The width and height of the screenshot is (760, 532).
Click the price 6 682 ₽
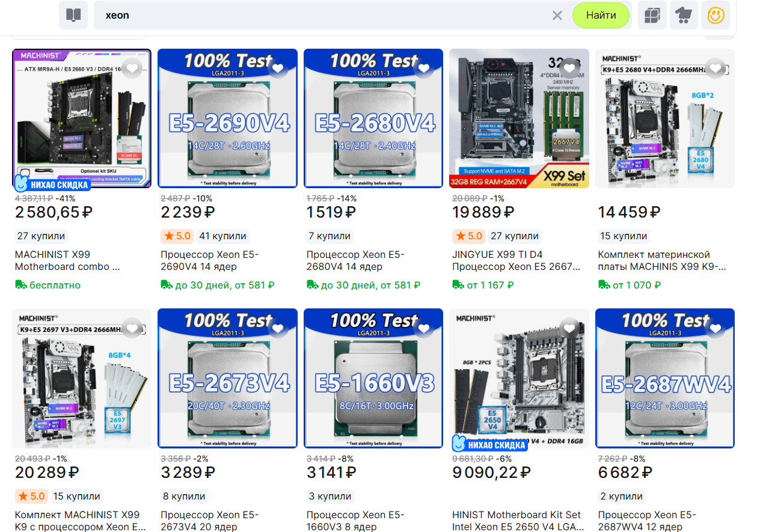click(626, 472)
